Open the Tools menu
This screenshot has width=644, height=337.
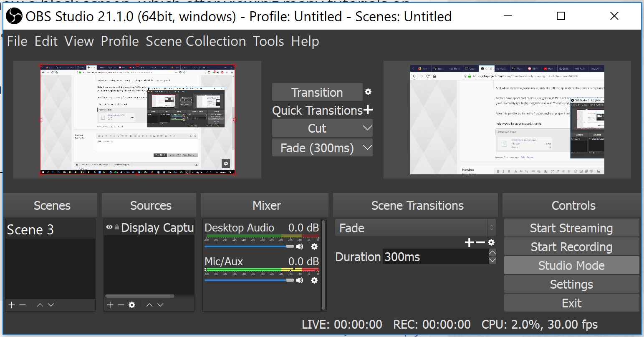point(268,41)
